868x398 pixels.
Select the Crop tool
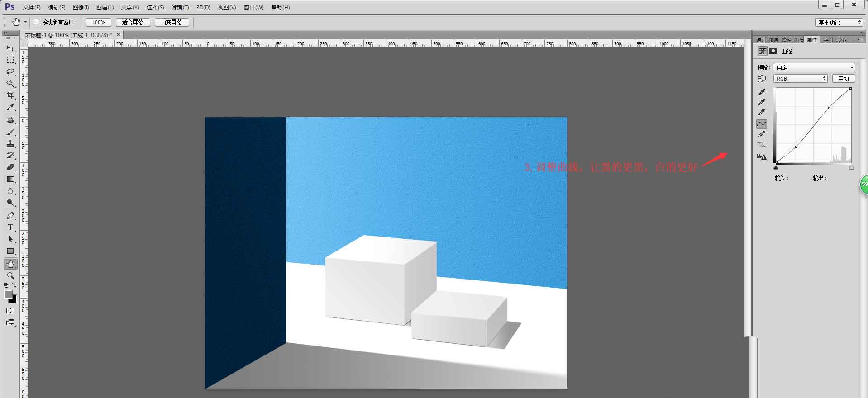click(x=10, y=95)
